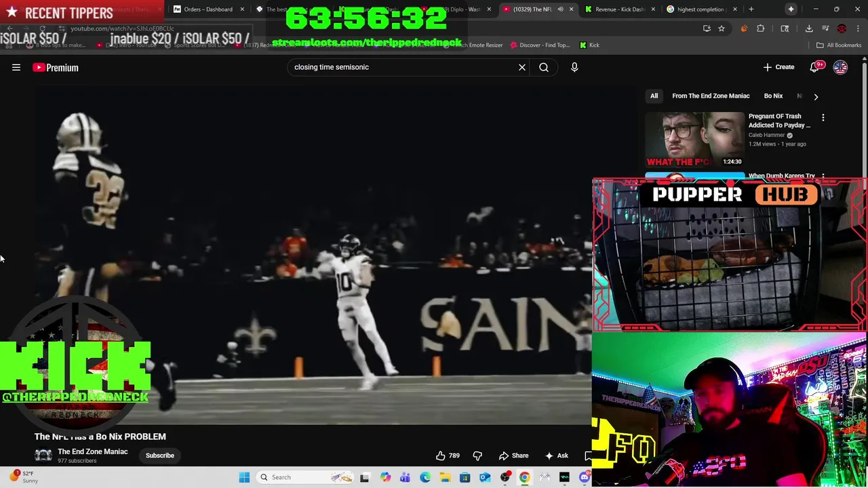Install app icon in address bar
This screenshot has width=868, height=488.
point(707,28)
